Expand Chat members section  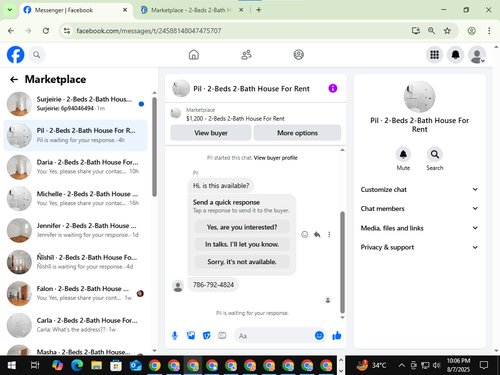[419, 209]
